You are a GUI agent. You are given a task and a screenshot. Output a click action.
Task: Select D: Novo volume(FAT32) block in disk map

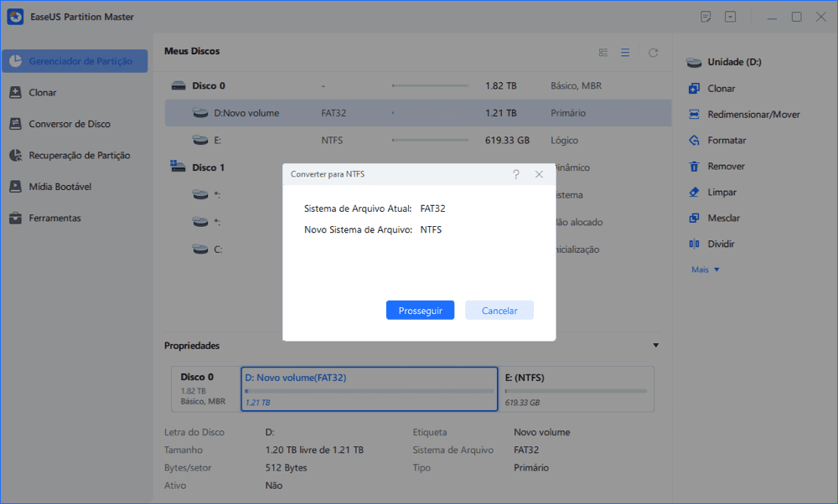tap(370, 389)
